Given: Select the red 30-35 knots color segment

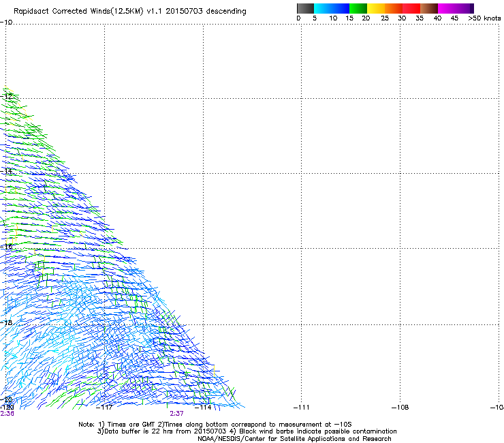Looking at the screenshot, I should 411,8.
